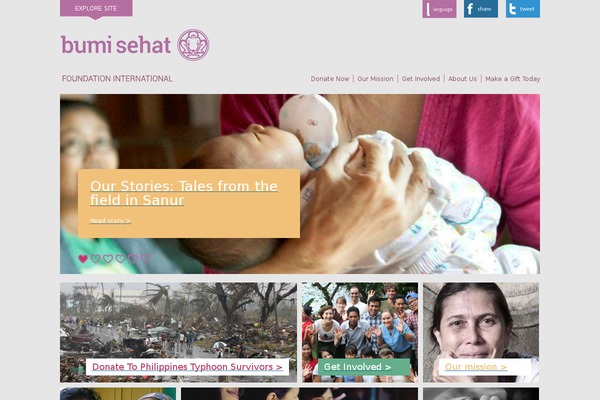
Task: Open the language selector button
Action: click(x=439, y=9)
